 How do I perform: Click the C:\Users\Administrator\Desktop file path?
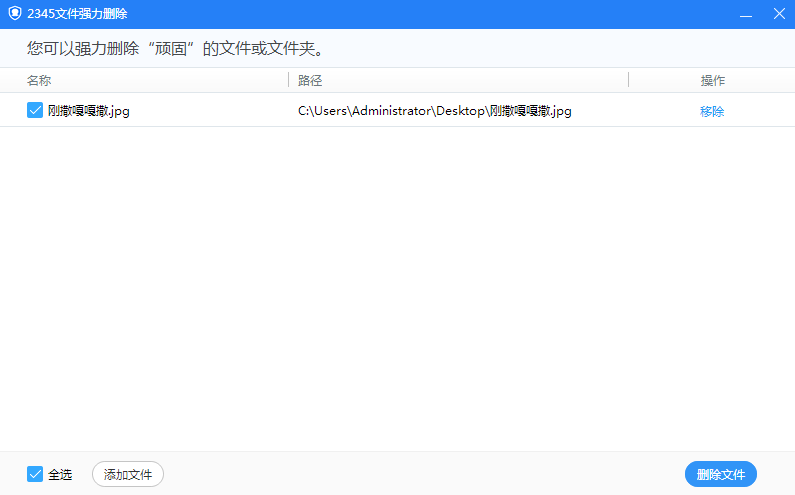click(x=434, y=111)
